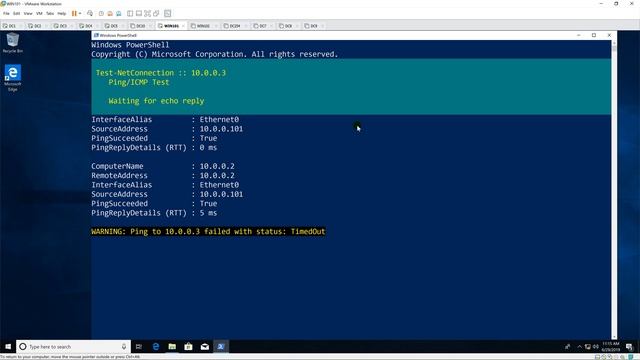Viewport: 640px width, 360px height.
Task: Open File Explorer from the taskbar
Action: coord(172,347)
